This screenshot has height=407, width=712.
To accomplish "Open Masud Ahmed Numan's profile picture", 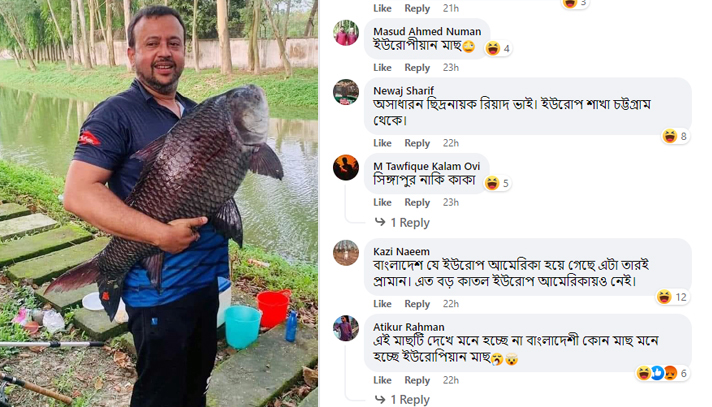I will coord(346,33).
